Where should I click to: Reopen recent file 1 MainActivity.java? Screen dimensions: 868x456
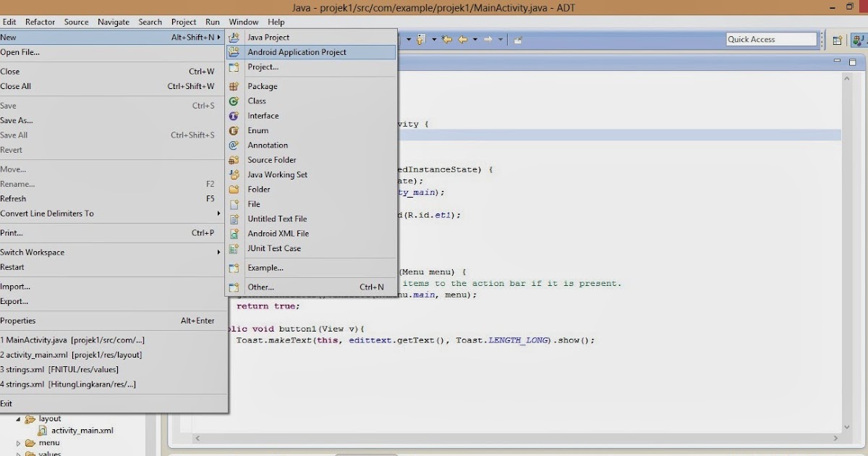tap(114, 340)
